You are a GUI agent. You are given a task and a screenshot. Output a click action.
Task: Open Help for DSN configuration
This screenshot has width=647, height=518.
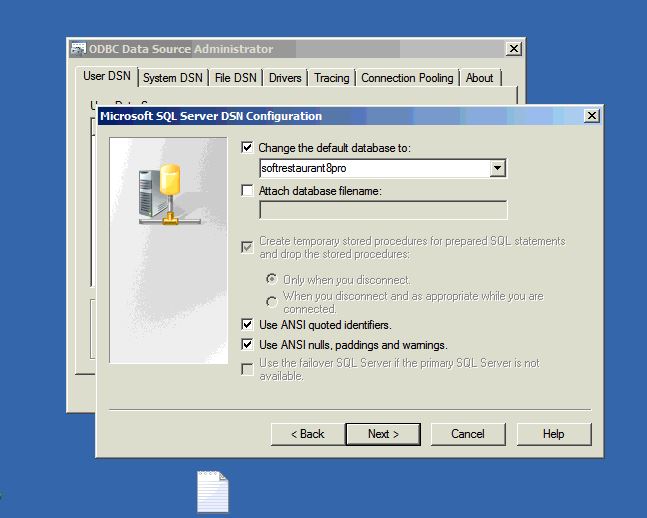pos(554,434)
